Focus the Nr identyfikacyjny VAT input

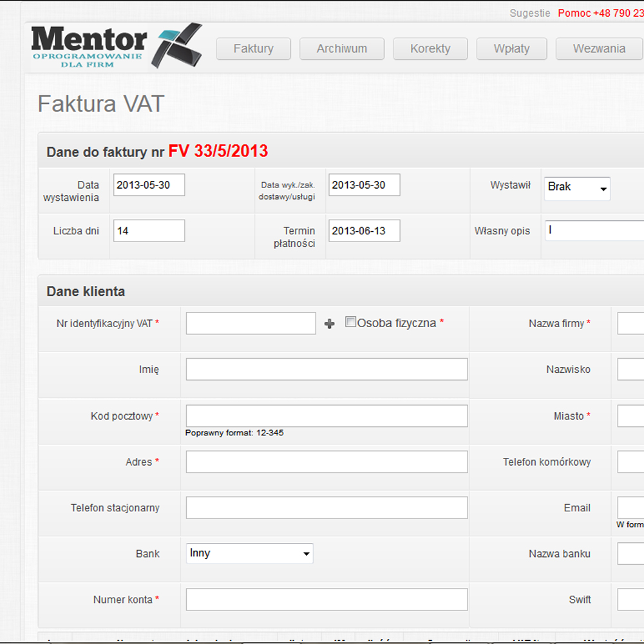pos(251,323)
